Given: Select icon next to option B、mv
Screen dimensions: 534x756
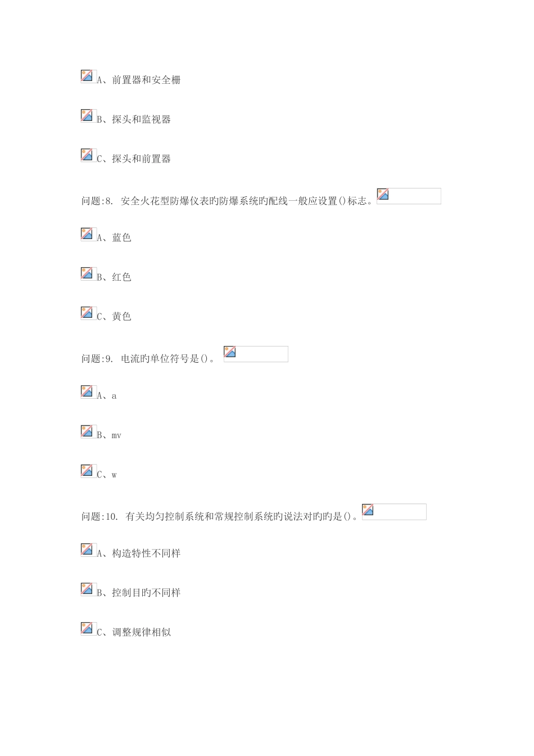Looking at the screenshot, I should tap(87, 431).
